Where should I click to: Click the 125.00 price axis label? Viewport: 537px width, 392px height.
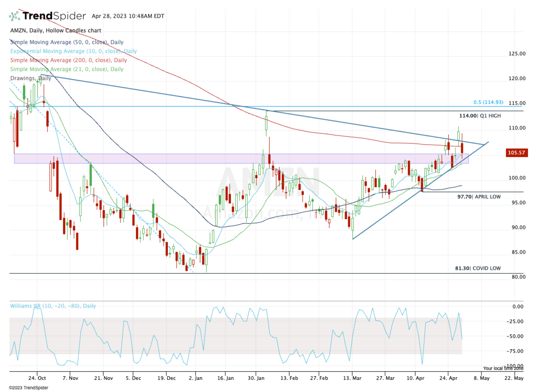(x=517, y=54)
